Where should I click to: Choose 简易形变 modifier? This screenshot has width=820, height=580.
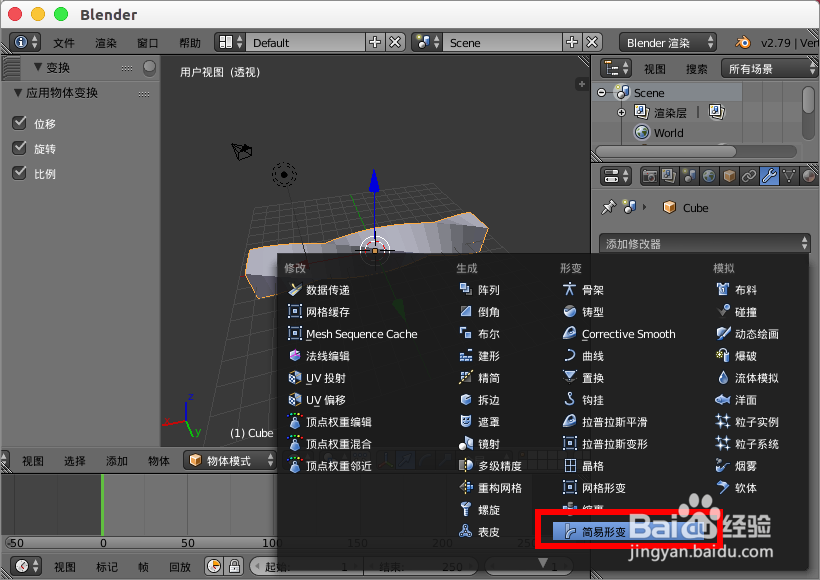click(628, 531)
